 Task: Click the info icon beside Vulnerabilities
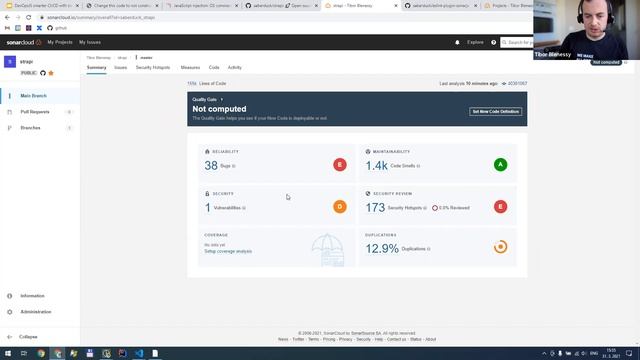pyautogui.click(x=244, y=208)
